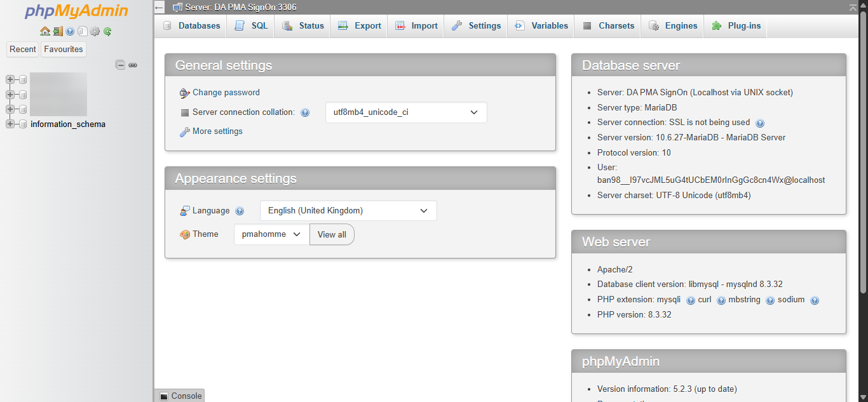
Task: Click the Web server panel heading
Action: pos(709,242)
